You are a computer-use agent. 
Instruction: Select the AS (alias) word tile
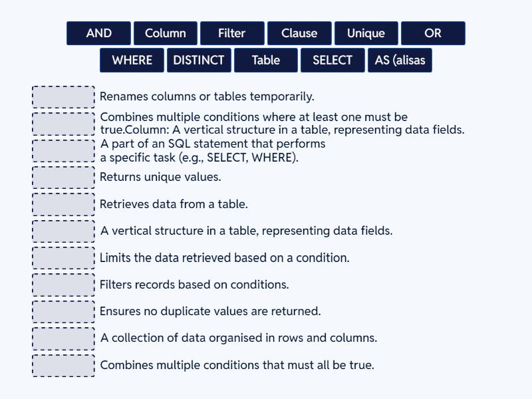[400, 60]
